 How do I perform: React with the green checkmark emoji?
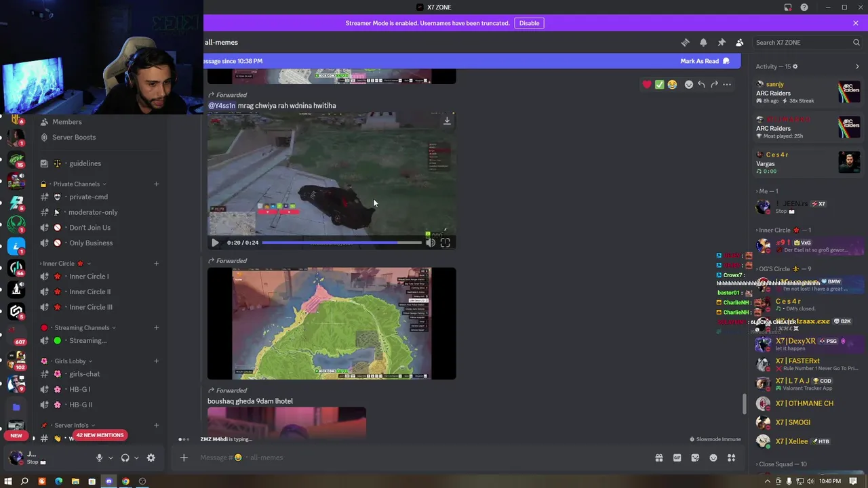[x=659, y=85]
